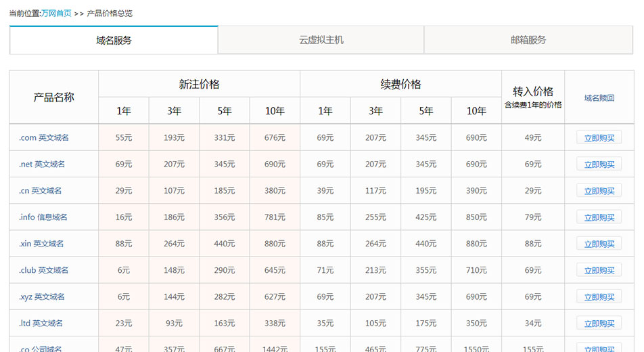Viewport: 644px width, 352px height.
Task: Open the 邮箱服务 tab
Action: [528, 40]
